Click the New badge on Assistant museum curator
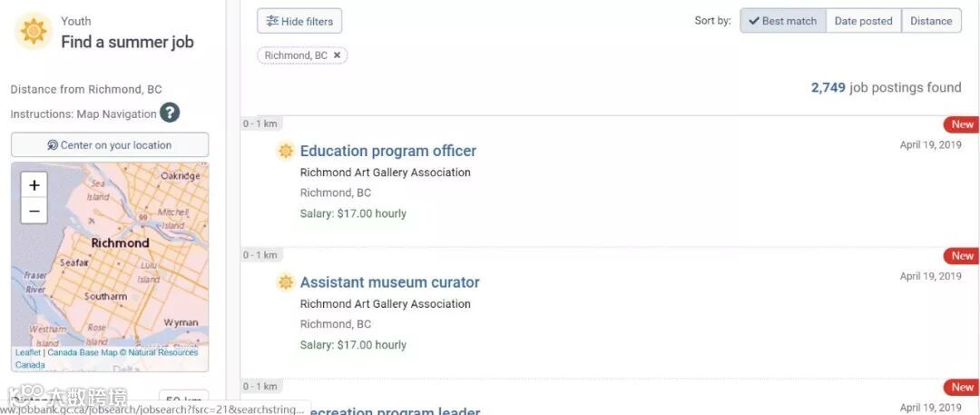This screenshot has height=415, width=980. (x=961, y=255)
